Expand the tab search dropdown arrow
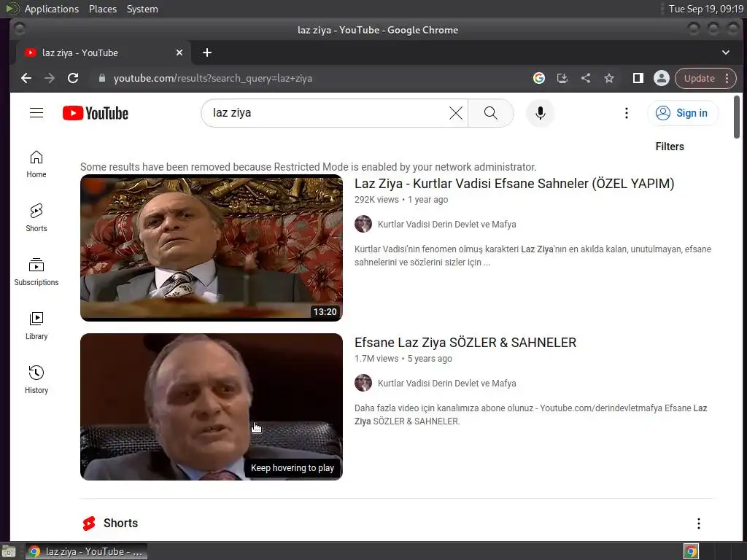 726,52
